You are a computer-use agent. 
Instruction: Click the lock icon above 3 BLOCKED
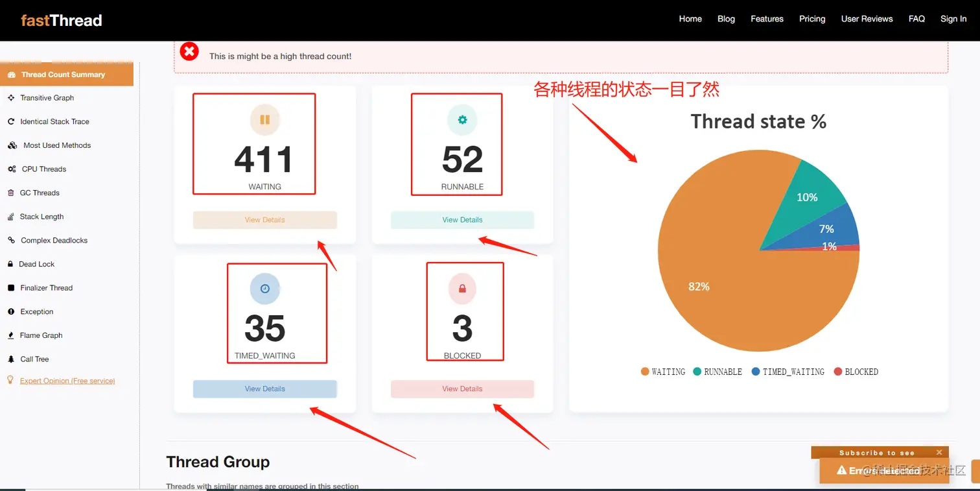(462, 289)
